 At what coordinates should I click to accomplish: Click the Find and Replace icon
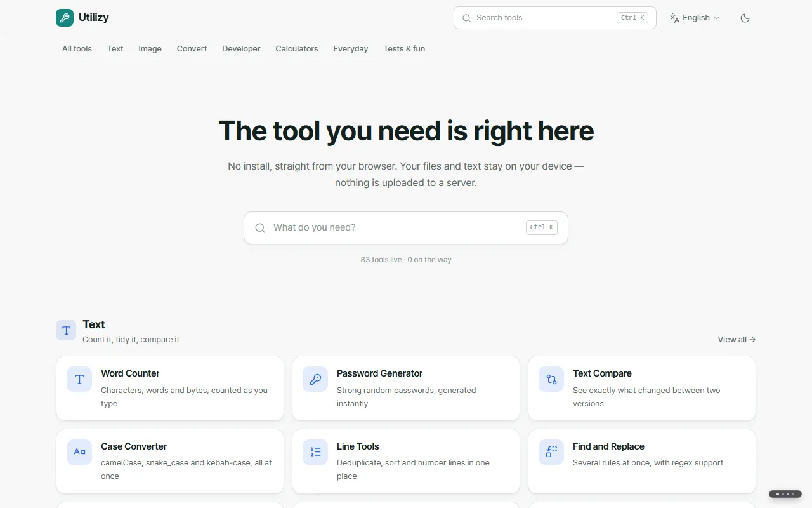tap(551, 452)
